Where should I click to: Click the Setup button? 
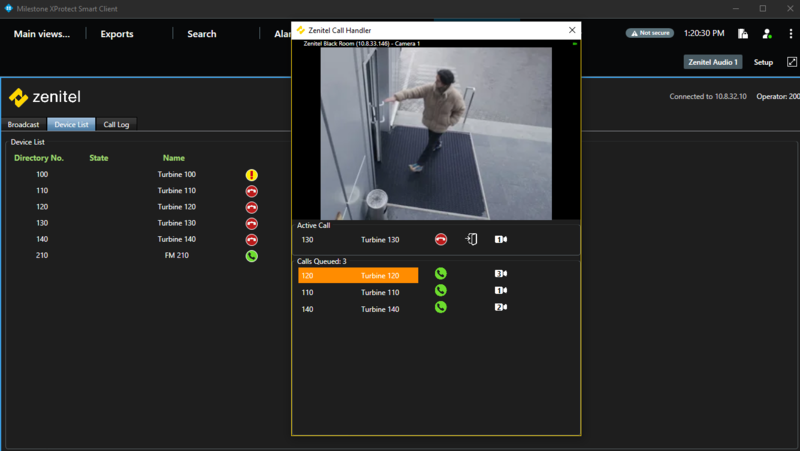(763, 62)
